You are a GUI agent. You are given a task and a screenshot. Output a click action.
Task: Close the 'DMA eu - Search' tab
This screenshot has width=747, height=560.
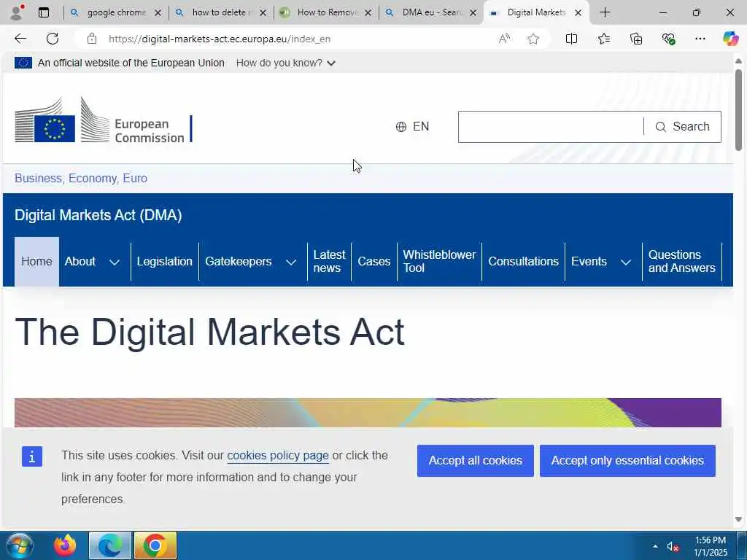(473, 13)
